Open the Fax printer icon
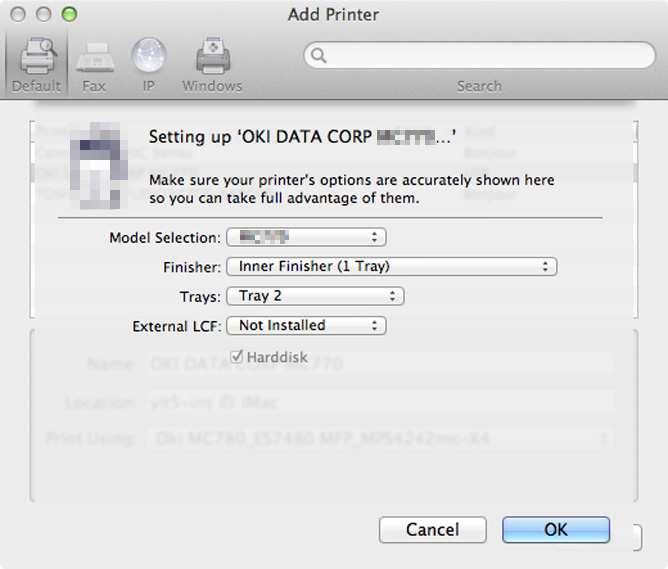This screenshot has width=668, height=569. point(95,57)
